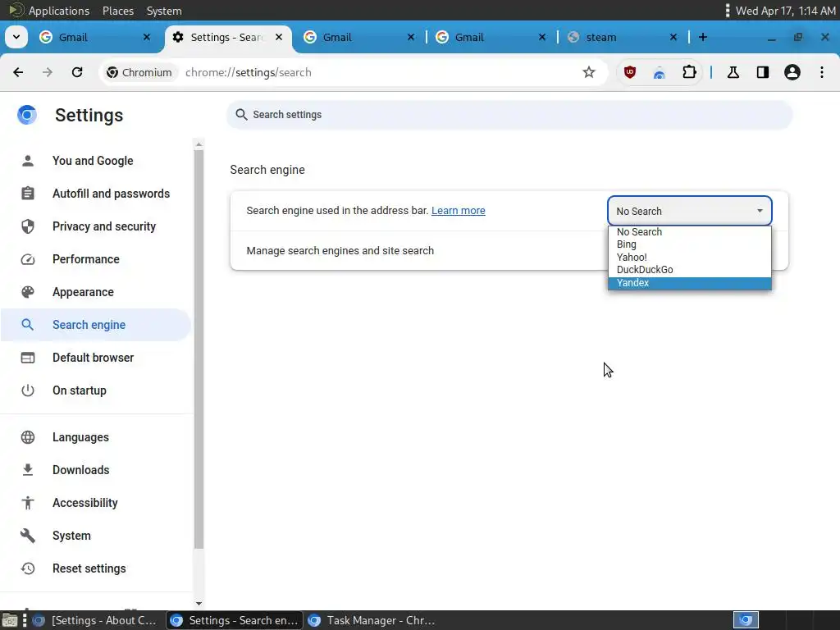Click the search engine select box
The image size is (840, 630).
[689, 211]
